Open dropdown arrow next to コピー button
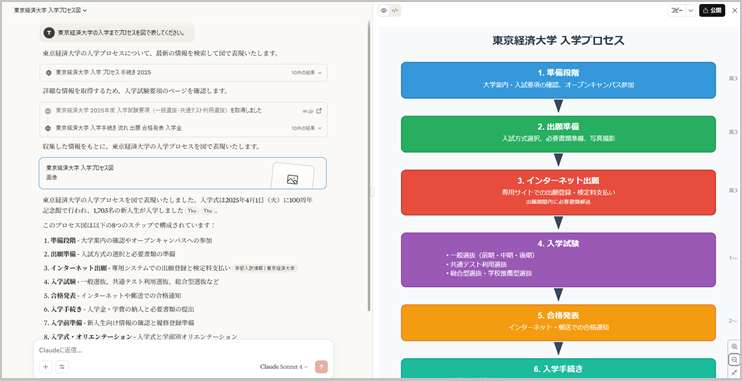This screenshot has width=742, height=381. [691, 10]
